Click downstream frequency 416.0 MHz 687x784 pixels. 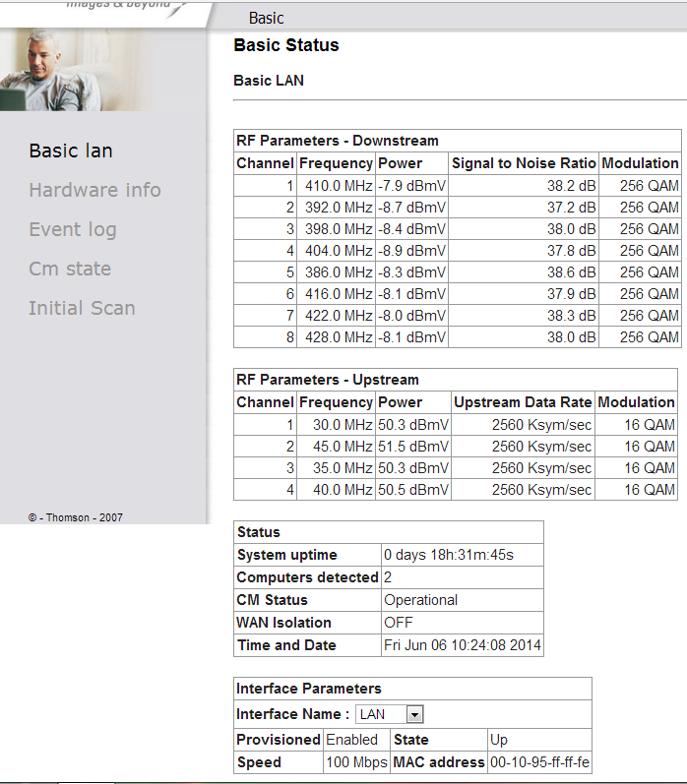pyautogui.click(x=339, y=293)
